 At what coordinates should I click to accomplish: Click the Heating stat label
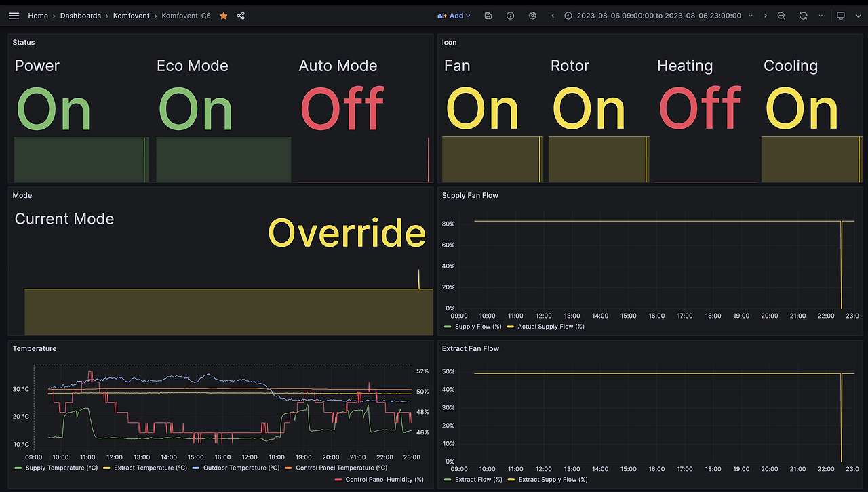tap(685, 66)
